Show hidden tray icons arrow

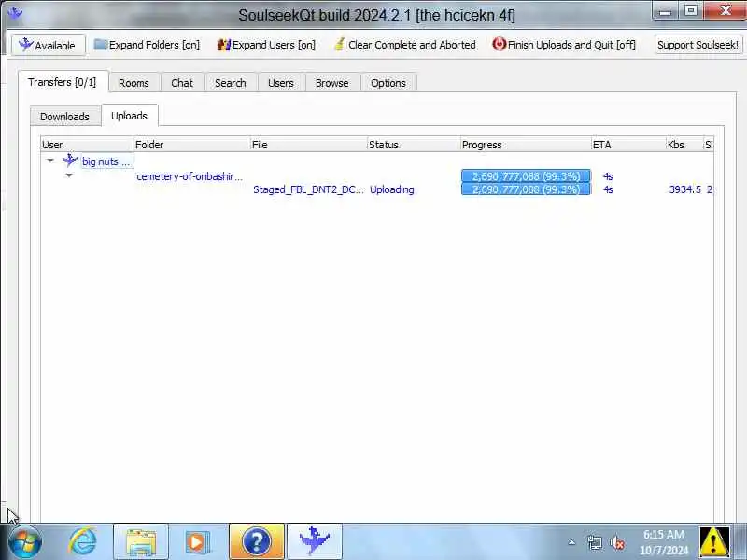coord(571,542)
